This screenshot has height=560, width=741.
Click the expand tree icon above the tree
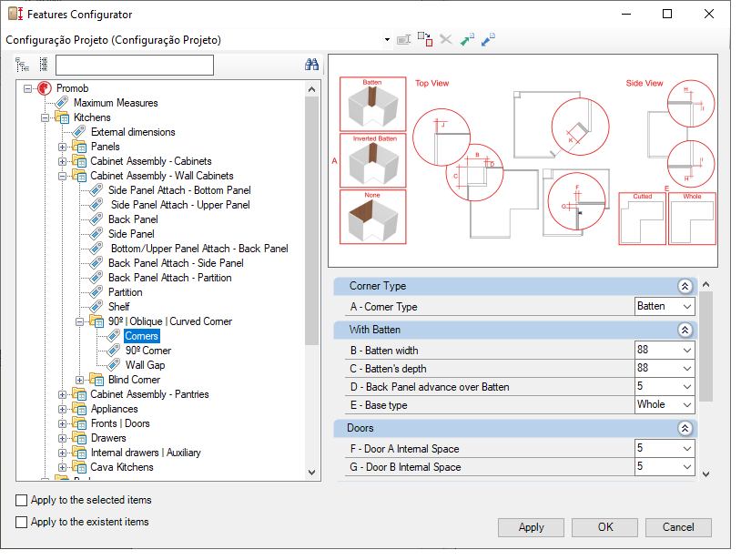coord(22,65)
